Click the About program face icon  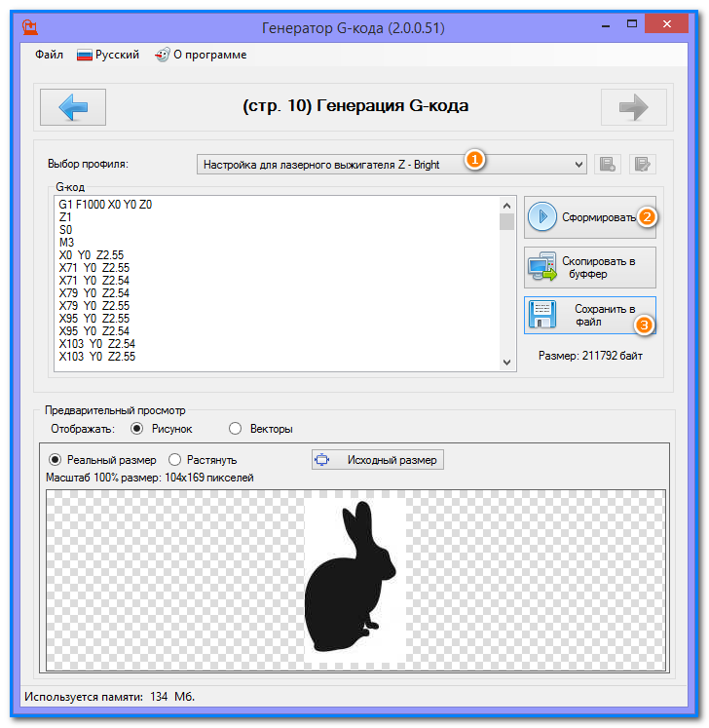pyautogui.click(x=162, y=55)
